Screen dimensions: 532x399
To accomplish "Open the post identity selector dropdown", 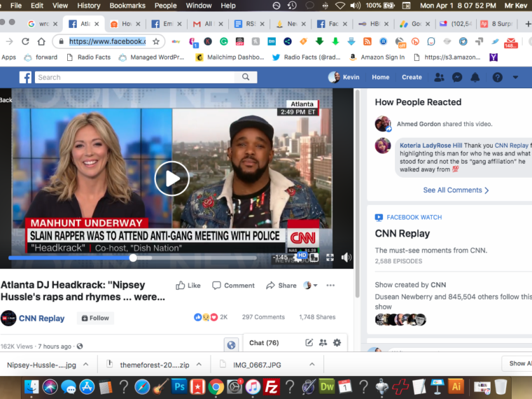I will pyautogui.click(x=310, y=286).
